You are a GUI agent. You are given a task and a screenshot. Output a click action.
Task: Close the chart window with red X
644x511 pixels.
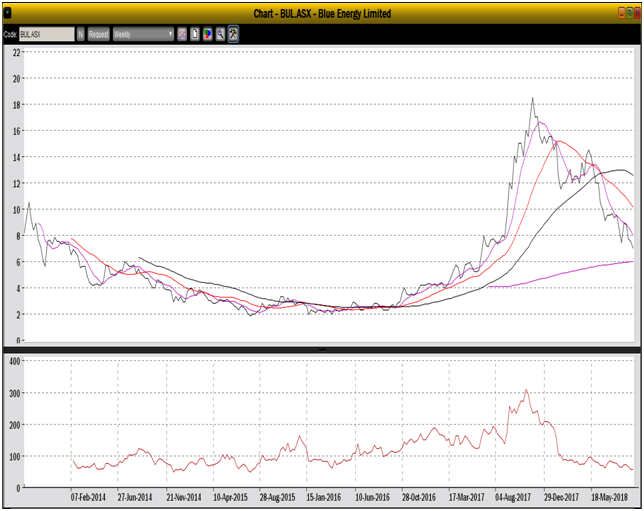pos(637,13)
